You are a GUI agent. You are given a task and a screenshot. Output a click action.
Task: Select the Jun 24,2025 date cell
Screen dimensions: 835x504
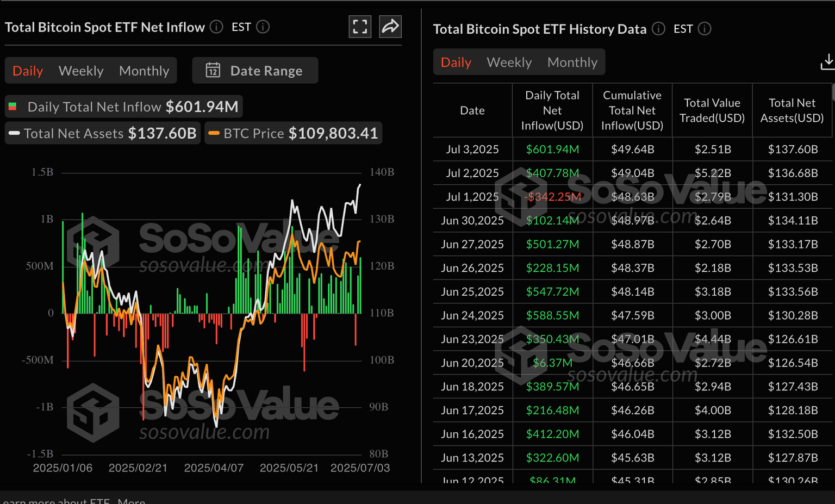[472, 315]
